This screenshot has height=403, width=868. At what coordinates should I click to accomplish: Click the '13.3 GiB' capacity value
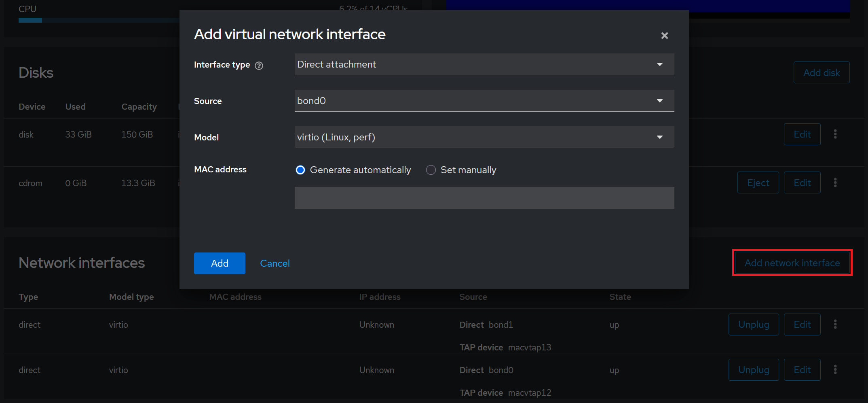[138, 183]
